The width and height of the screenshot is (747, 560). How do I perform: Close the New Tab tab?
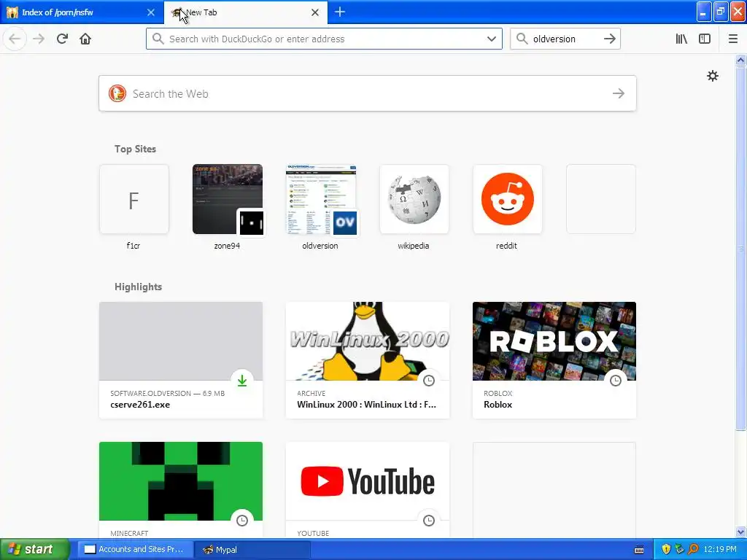point(315,12)
